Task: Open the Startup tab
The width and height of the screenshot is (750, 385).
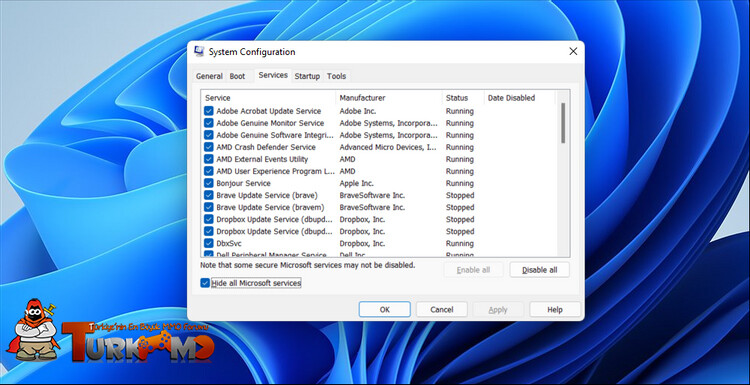Action: point(307,76)
